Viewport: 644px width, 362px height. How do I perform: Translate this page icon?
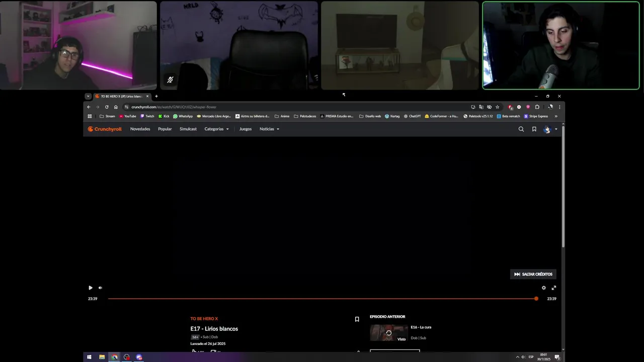click(481, 107)
